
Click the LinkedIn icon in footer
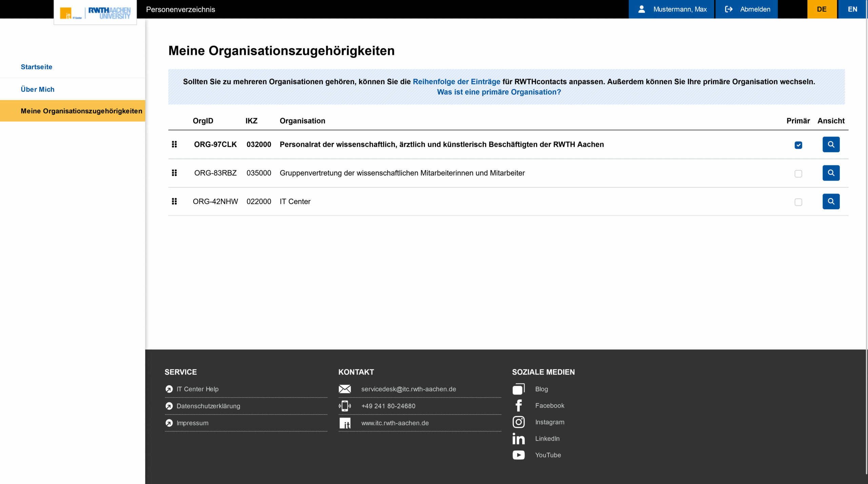[x=518, y=439]
